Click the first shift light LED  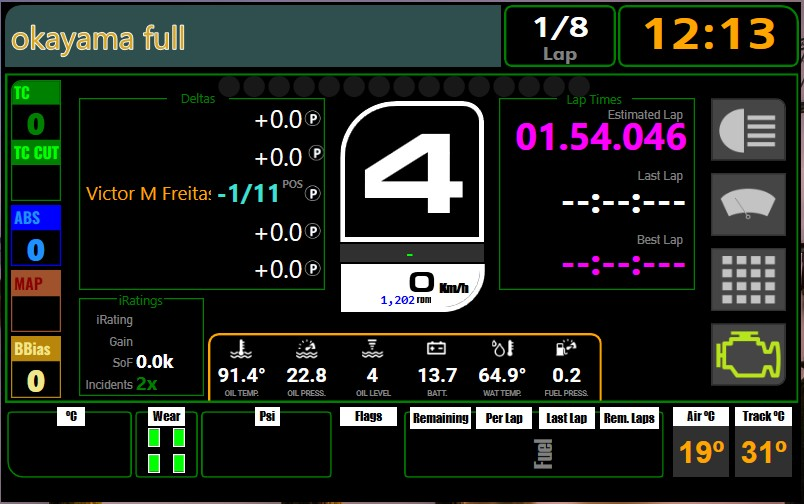coord(229,87)
